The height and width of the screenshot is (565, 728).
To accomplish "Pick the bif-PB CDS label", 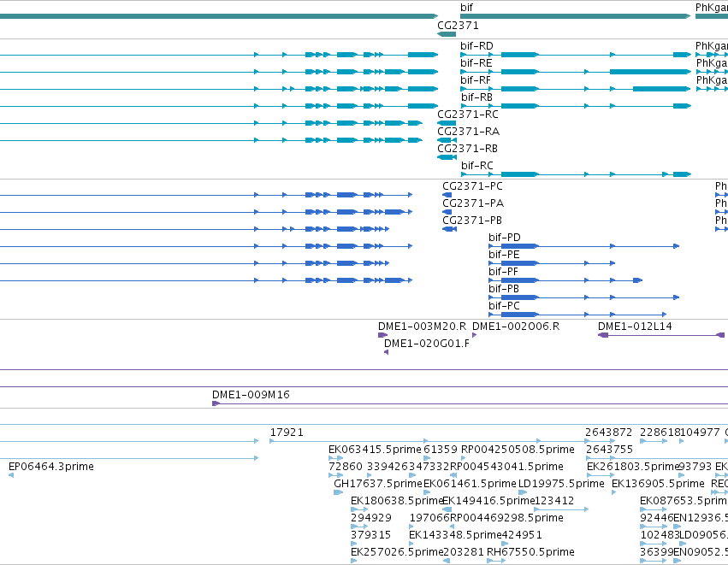I will [x=504, y=289].
